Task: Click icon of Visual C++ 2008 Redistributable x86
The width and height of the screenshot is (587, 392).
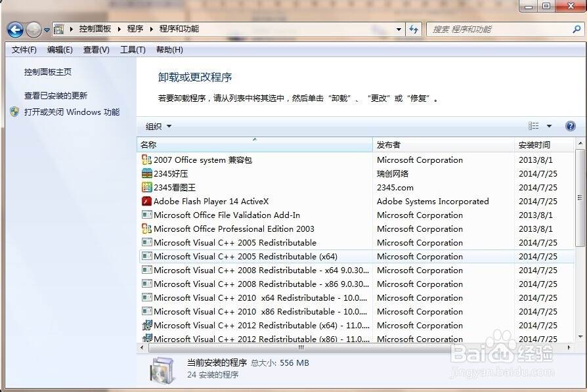Action: [147, 284]
